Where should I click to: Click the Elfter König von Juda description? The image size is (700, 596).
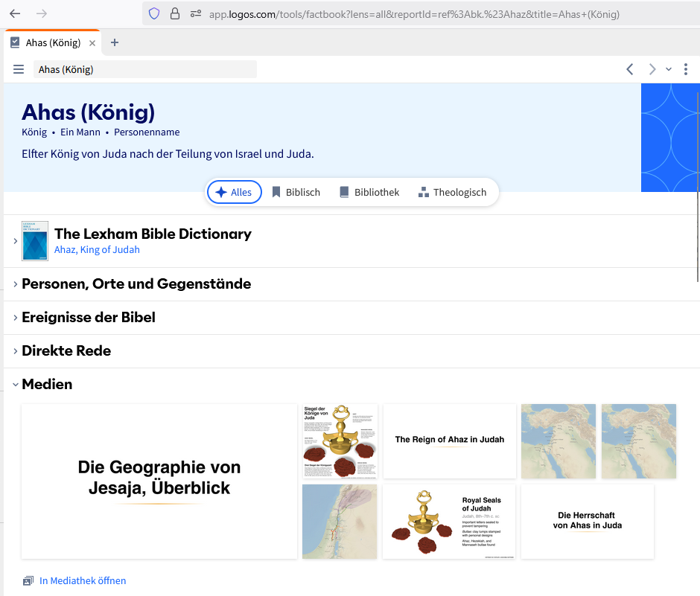tap(168, 154)
